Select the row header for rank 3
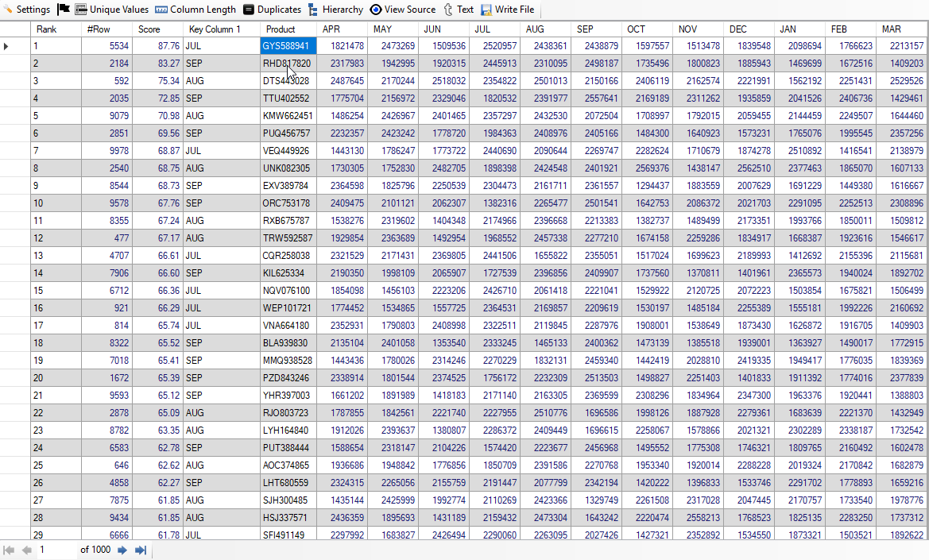This screenshot has width=929, height=560. click(x=15, y=81)
